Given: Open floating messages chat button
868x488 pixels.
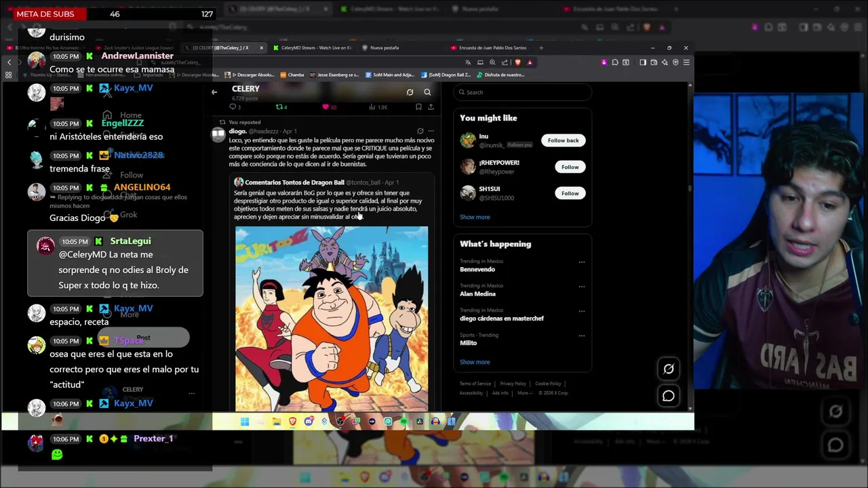Looking at the screenshot, I should (669, 396).
